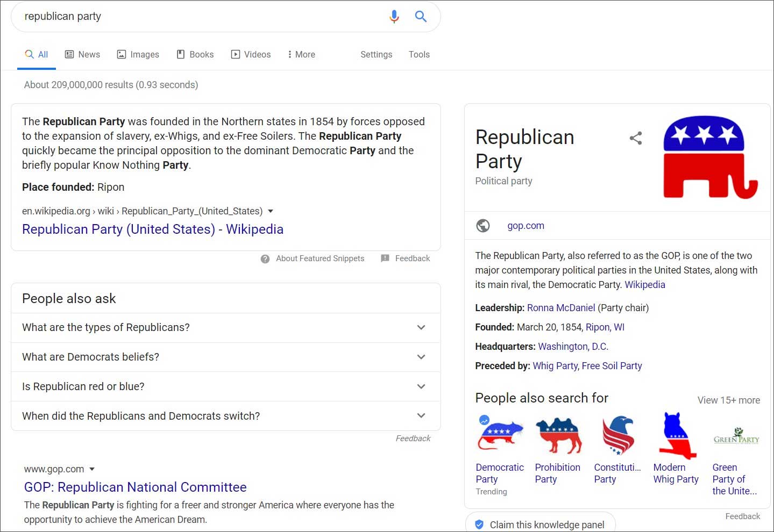
Task: Open the Prohibition Party camel logo thumbnail
Action: 559,435
